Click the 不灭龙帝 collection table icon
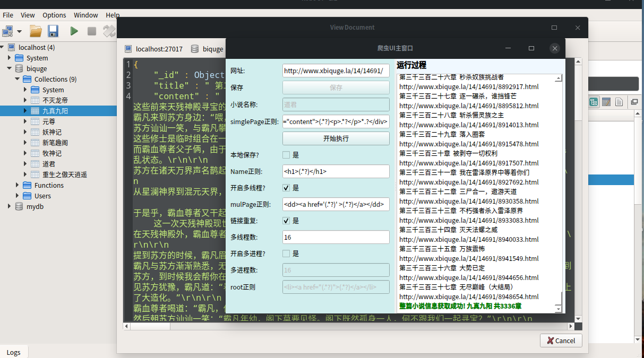 35,100
